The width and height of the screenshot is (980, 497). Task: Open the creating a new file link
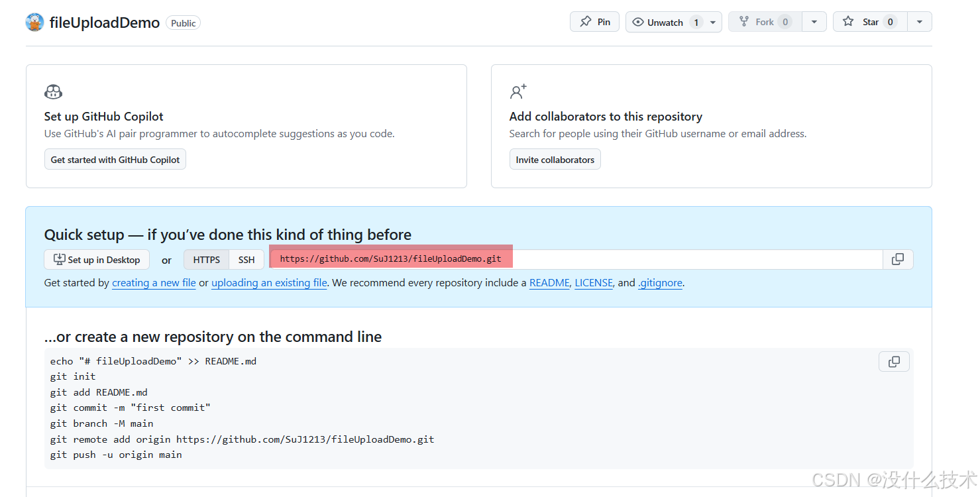click(x=154, y=283)
